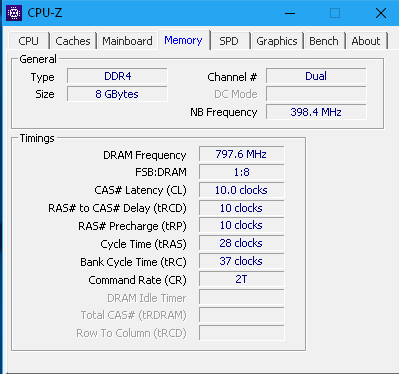Click the "Type" label
Viewport: 399px width, 374px height.
tap(42, 77)
